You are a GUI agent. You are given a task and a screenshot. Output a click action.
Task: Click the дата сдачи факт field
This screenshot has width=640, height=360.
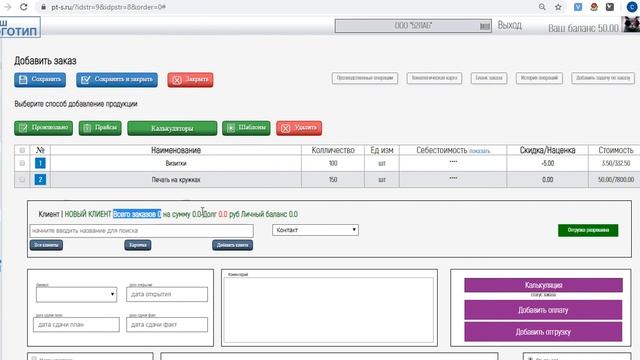click(167, 325)
